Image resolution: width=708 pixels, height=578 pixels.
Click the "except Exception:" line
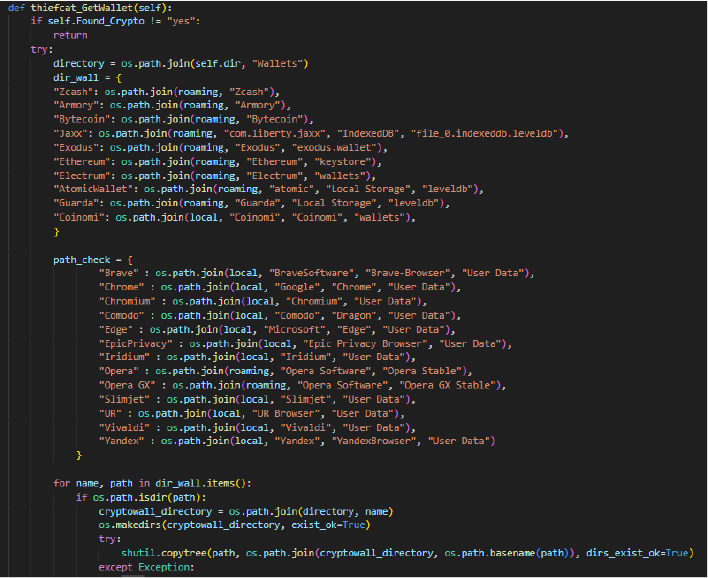pos(146,568)
